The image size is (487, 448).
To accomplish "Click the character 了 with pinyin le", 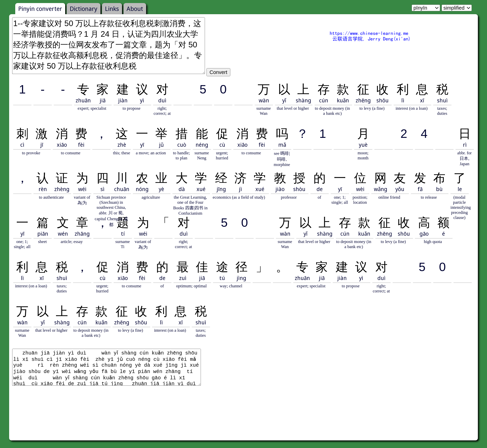I will tap(459, 178).
